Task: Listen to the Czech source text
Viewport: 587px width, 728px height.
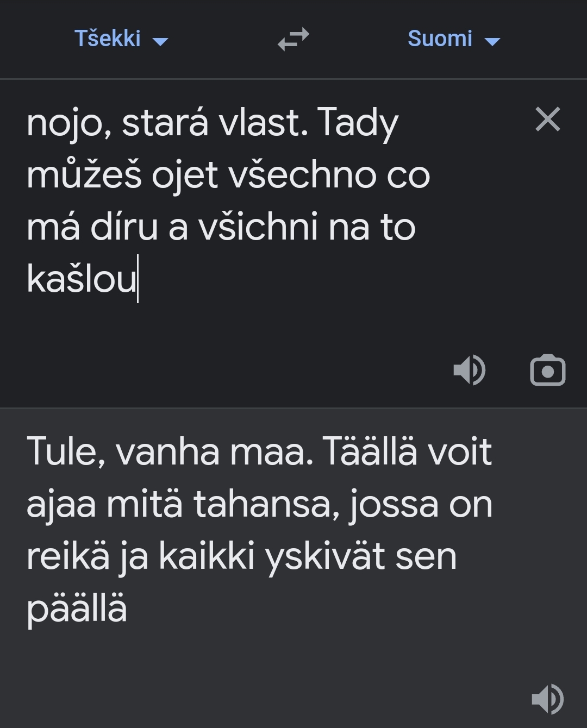Action: 469,371
